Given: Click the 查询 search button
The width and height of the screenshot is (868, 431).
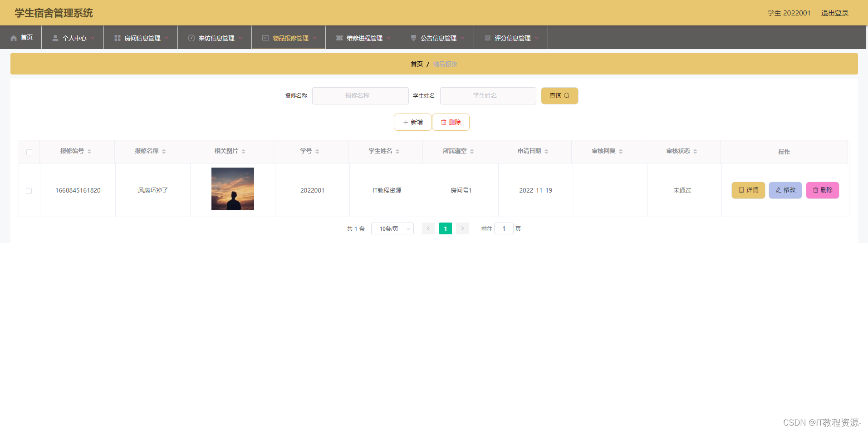Looking at the screenshot, I should [559, 96].
